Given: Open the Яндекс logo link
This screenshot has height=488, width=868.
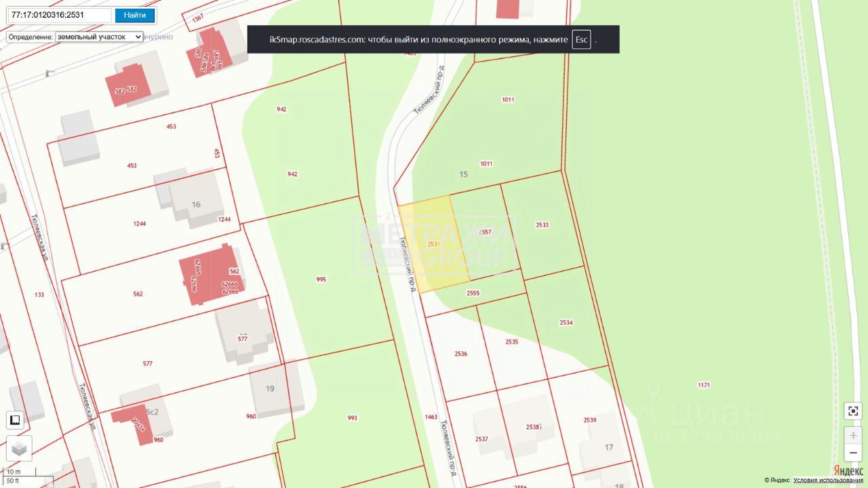Looking at the screenshot, I should pos(848,470).
